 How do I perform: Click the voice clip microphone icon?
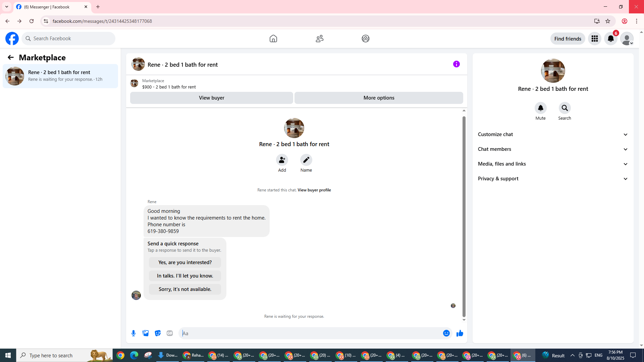133,333
